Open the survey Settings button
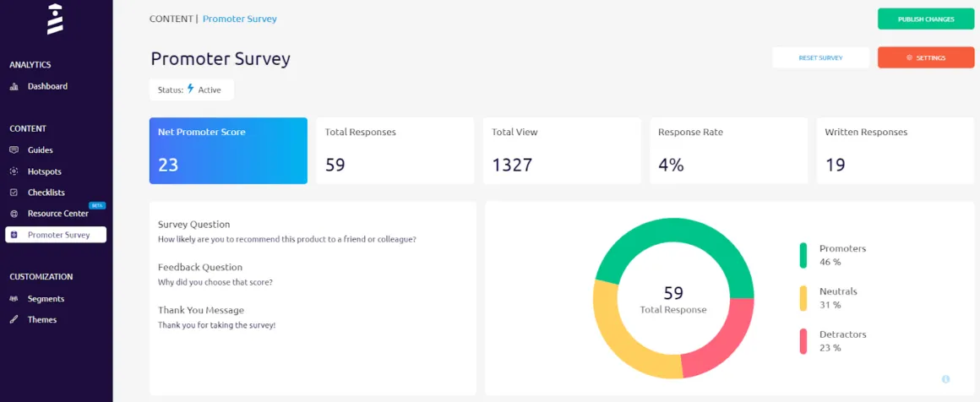The width and height of the screenshot is (980, 402). point(926,57)
